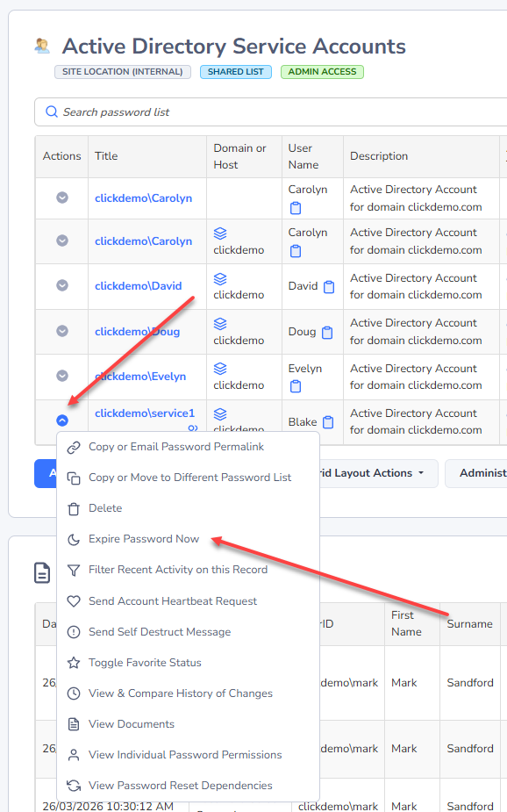Click the stacked layers icon in clickdemo\David row
This screenshot has height=812, width=507.
pyautogui.click(x=220, y=278)
